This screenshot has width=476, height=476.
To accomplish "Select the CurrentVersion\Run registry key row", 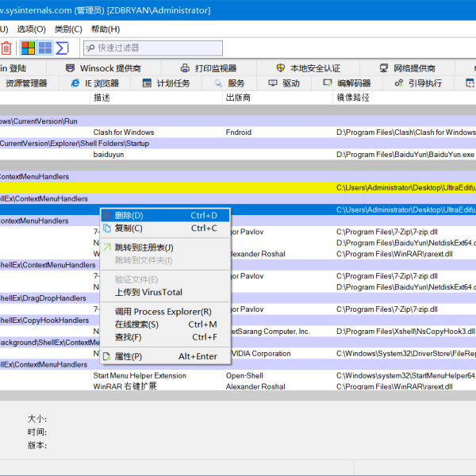I will 238,121.
